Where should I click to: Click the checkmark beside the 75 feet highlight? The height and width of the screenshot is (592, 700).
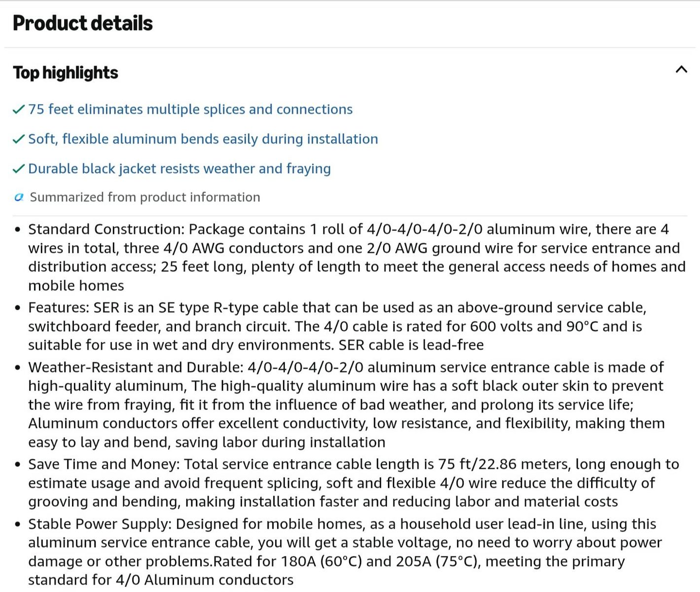click(x=19, y=109)
